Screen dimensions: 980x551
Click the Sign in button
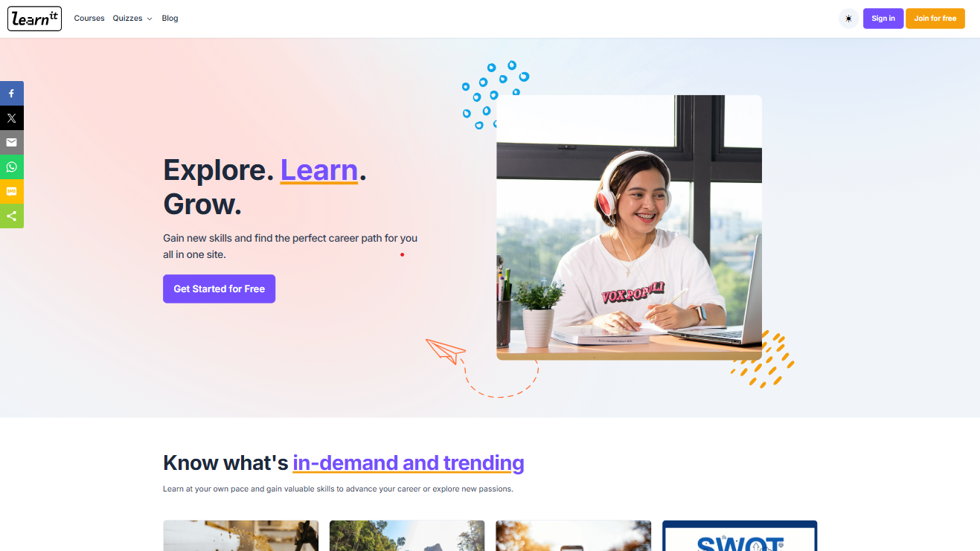[883, 19]
